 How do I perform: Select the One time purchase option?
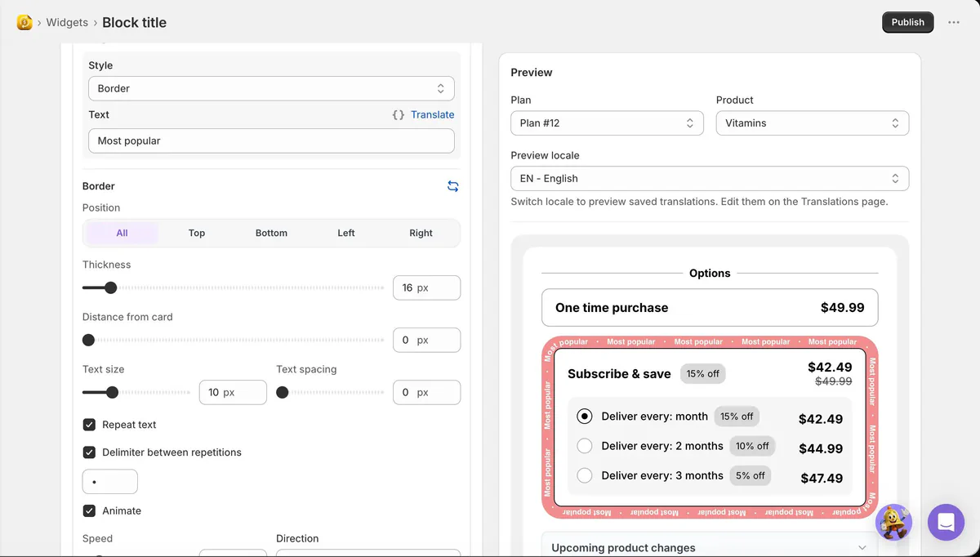click(x=710, y=308)
